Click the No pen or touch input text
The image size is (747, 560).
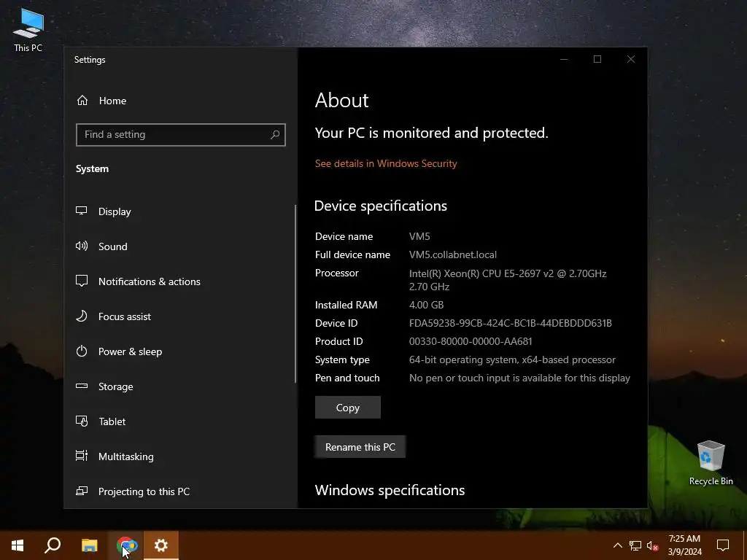pos(519,378)
